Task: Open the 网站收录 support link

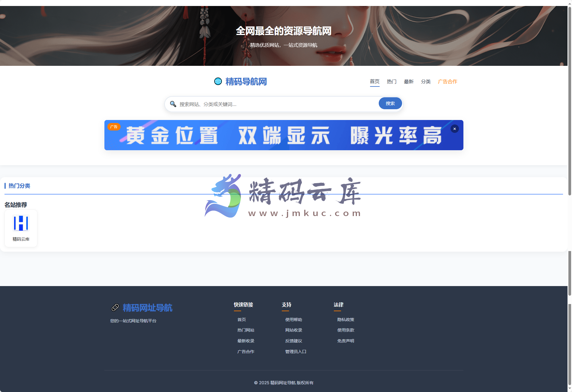Action: tap(294, 330)
